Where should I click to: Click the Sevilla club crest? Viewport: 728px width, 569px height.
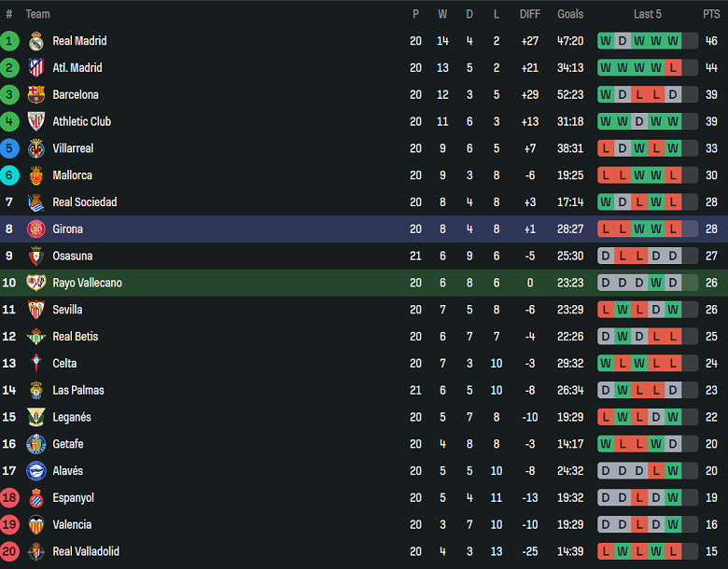[x=36, y=310]
